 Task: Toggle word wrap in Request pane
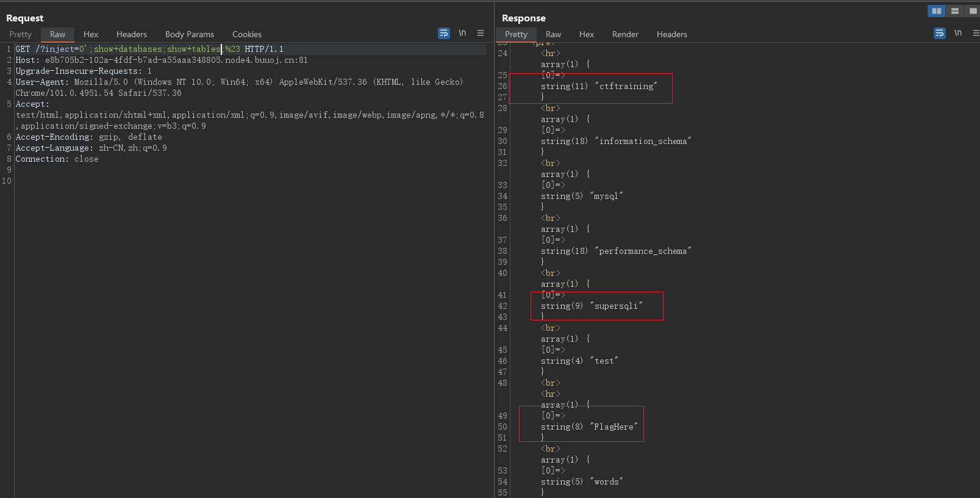click(444, 33)
